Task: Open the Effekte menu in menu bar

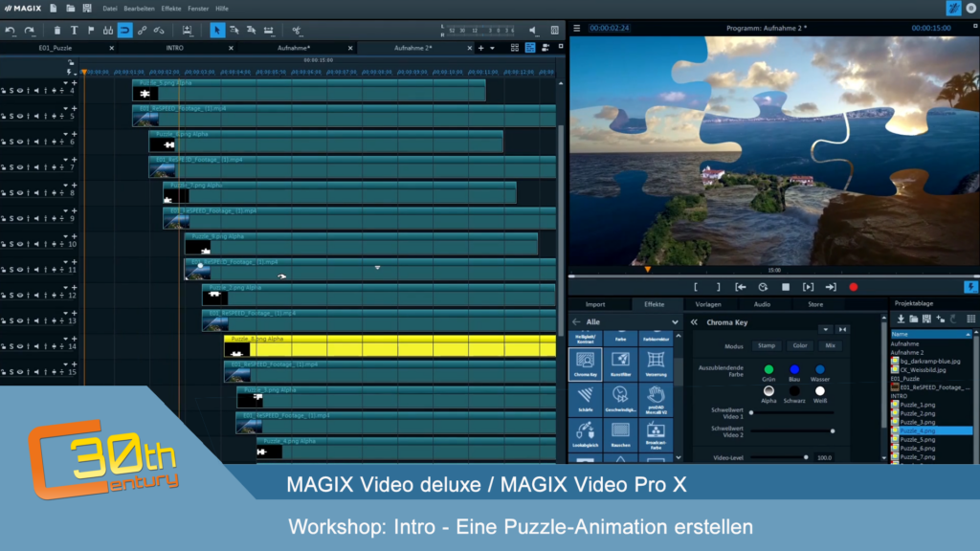Action: (170, 9)
